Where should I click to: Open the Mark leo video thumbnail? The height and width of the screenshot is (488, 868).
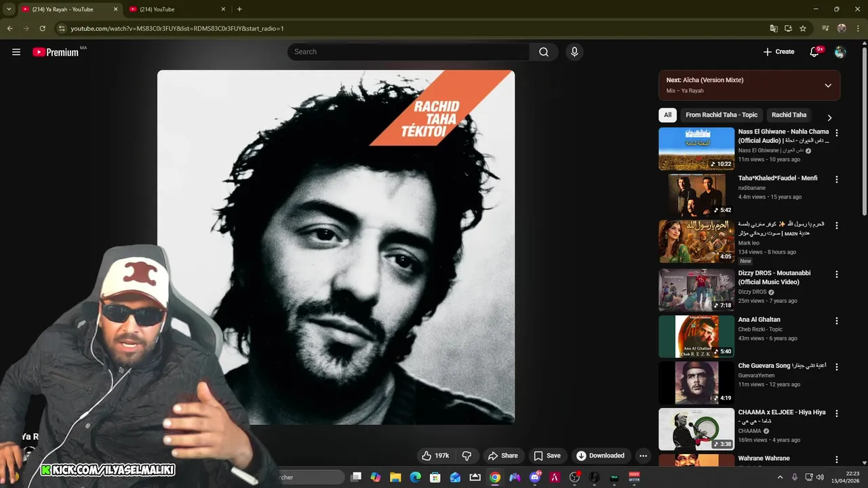[x=696, y=241]
